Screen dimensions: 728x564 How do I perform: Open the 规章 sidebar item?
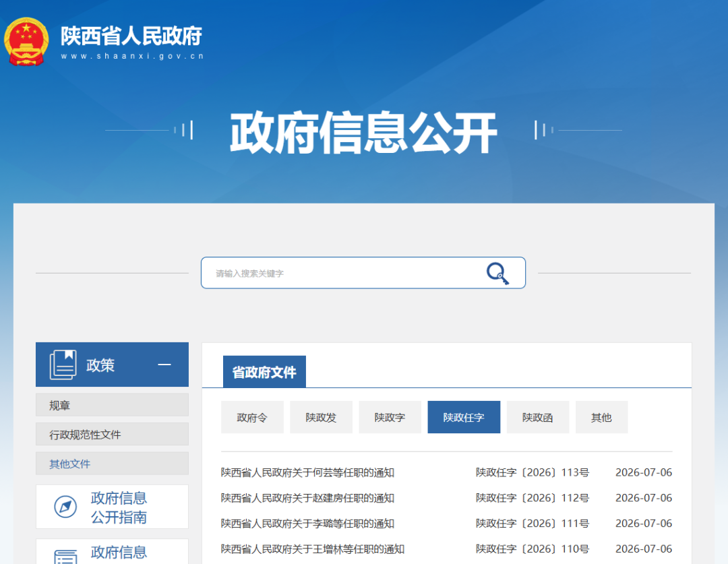(113, 405)
